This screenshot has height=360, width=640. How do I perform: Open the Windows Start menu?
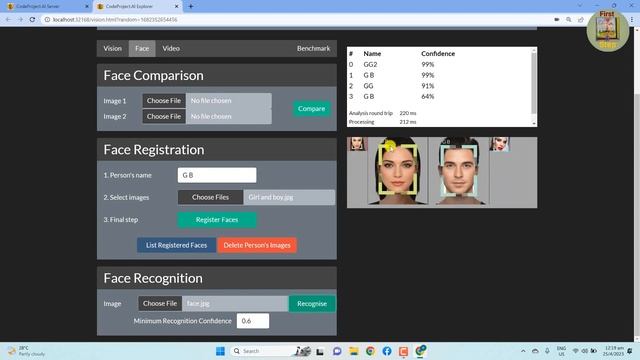tap(220, 351)
